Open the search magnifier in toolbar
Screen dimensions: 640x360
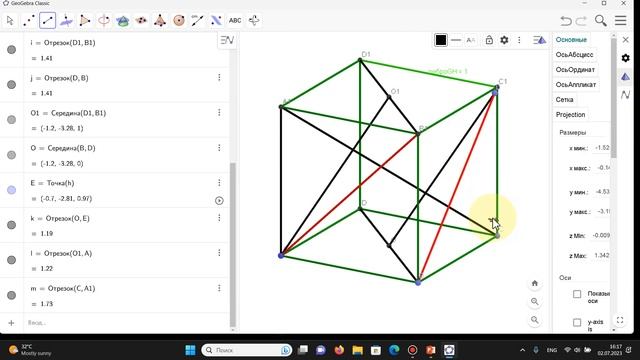pyautogui.click(x=600, y=20)
